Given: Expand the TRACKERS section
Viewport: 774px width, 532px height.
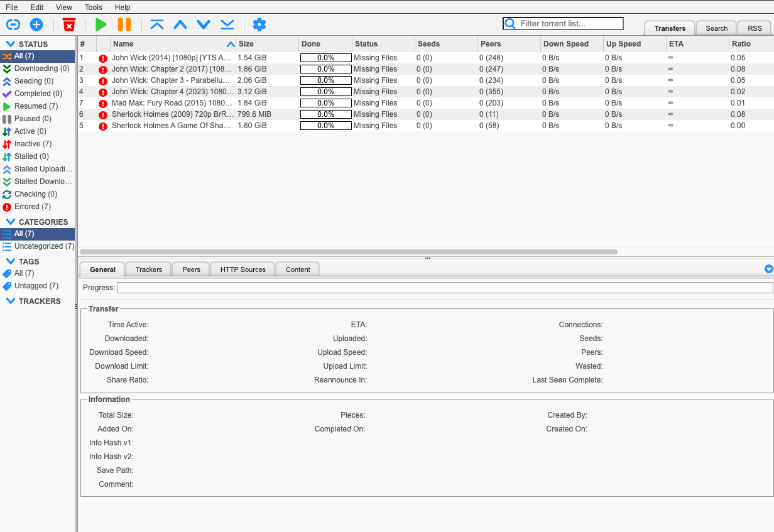Looking at the screenshot, I should [11, 301].
